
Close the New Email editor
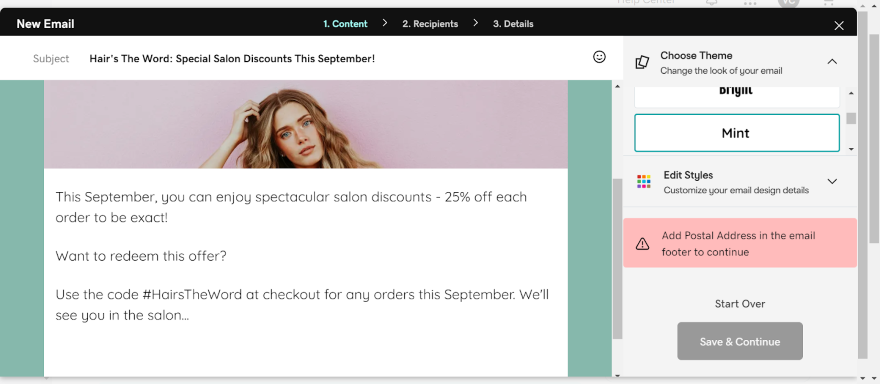click(839, 25)
